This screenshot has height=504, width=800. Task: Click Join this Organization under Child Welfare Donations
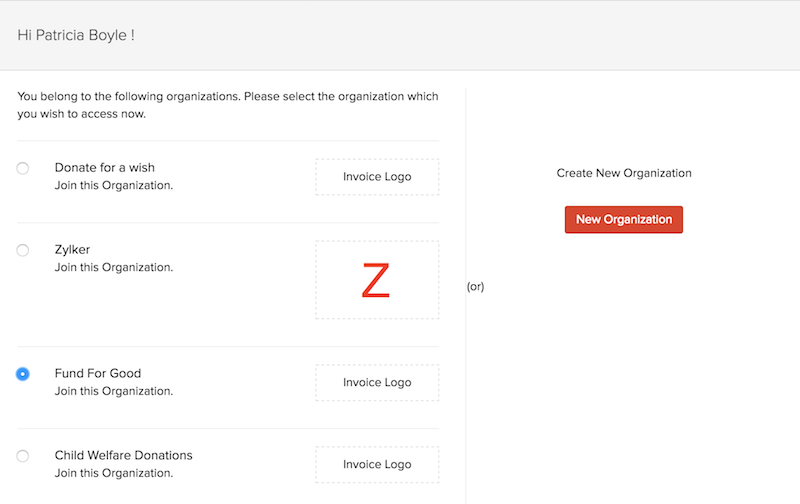(x=114, y=474)
